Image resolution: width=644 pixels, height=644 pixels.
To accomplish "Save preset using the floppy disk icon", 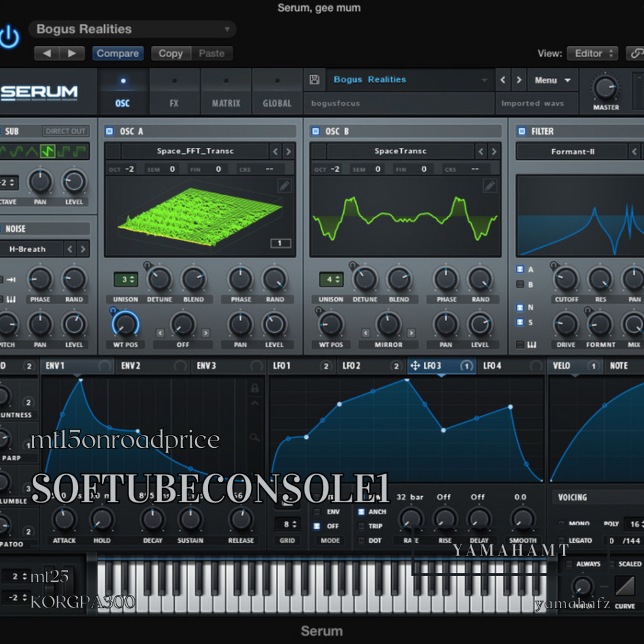I will point(314,79).
